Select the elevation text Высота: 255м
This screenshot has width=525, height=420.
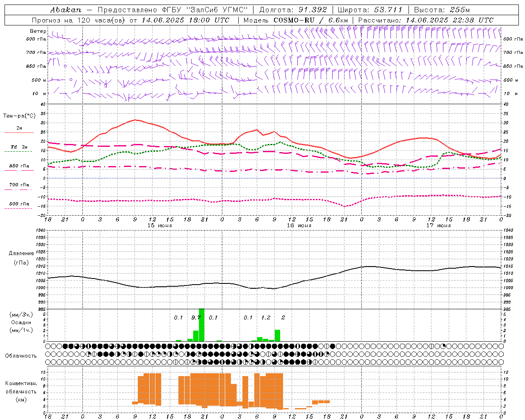pos(442,10)
